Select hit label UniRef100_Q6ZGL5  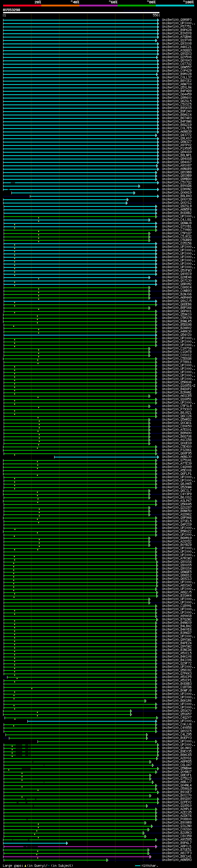[177, 101]
